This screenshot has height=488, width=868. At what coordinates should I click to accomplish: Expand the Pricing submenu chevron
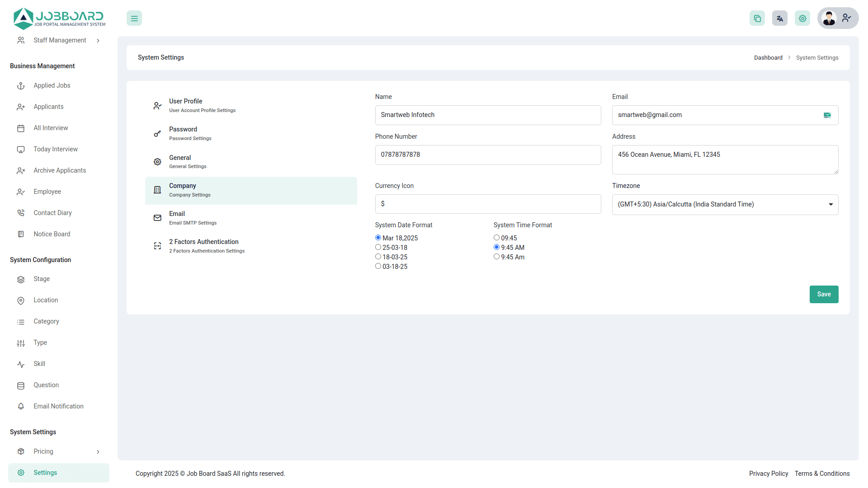tap(98, 452)
